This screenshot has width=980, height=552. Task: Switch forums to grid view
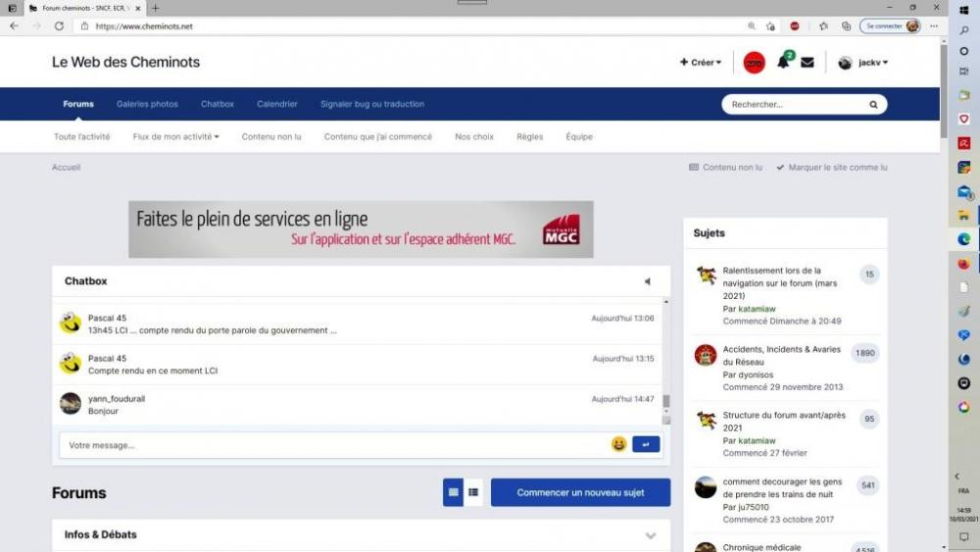tap(453, 492)
